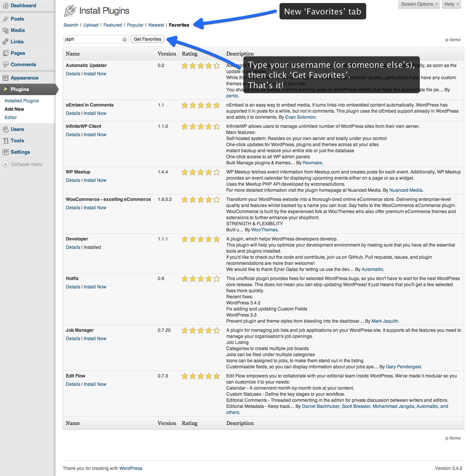Open author link Automattic for Developer plugin

coord(372,269)
